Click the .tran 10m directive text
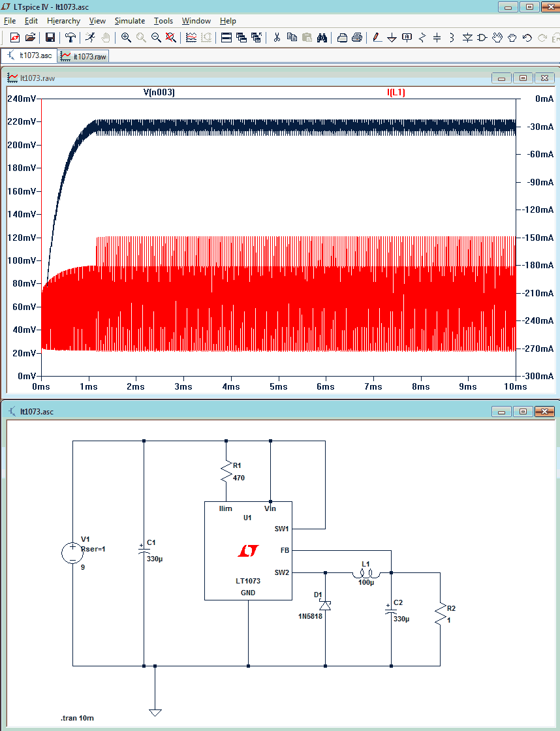560x731 pixels. pos(77,718)
